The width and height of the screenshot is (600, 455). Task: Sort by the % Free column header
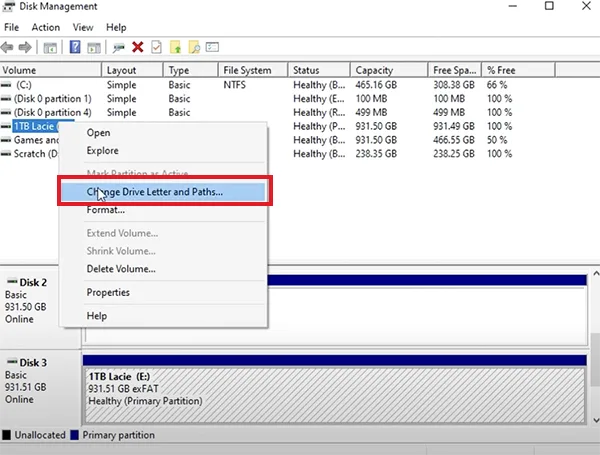pos(518,70)
